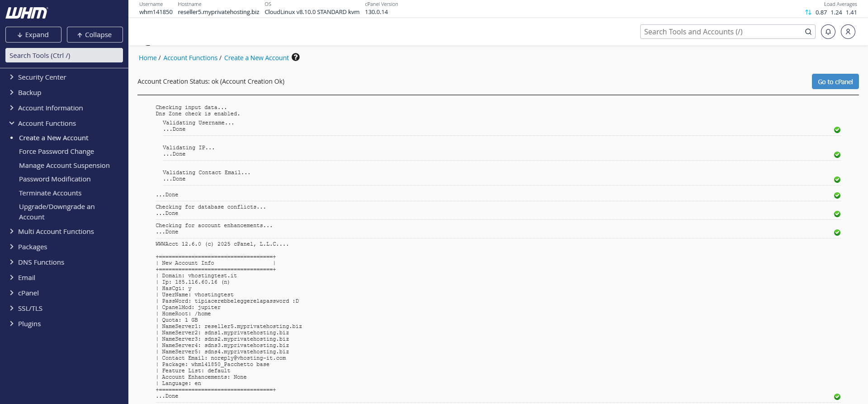The width and height of the screenshot is (868, 404).
Task: Open the user account profile icon
Action: pos(848,32)
